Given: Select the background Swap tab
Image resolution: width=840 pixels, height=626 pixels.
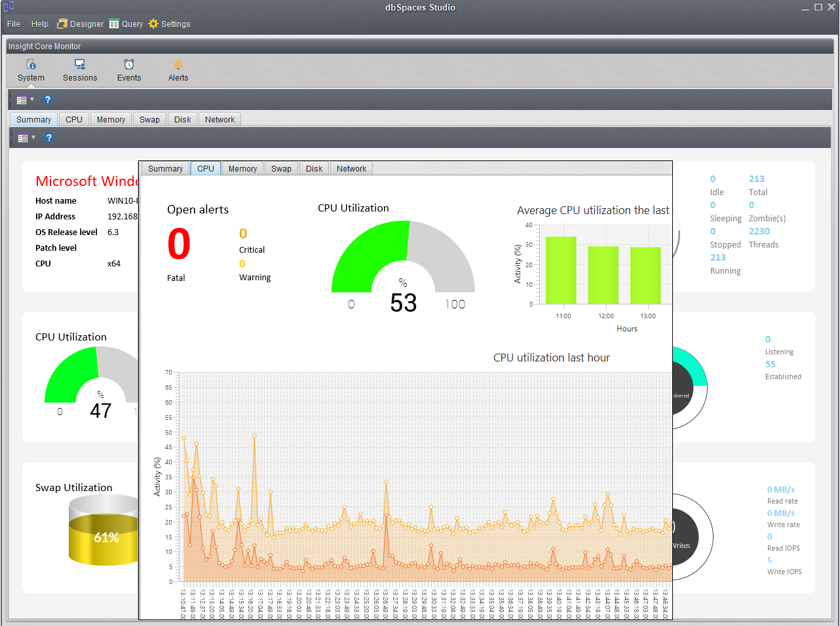Looking at the screenshot, I should pos(149,120).
